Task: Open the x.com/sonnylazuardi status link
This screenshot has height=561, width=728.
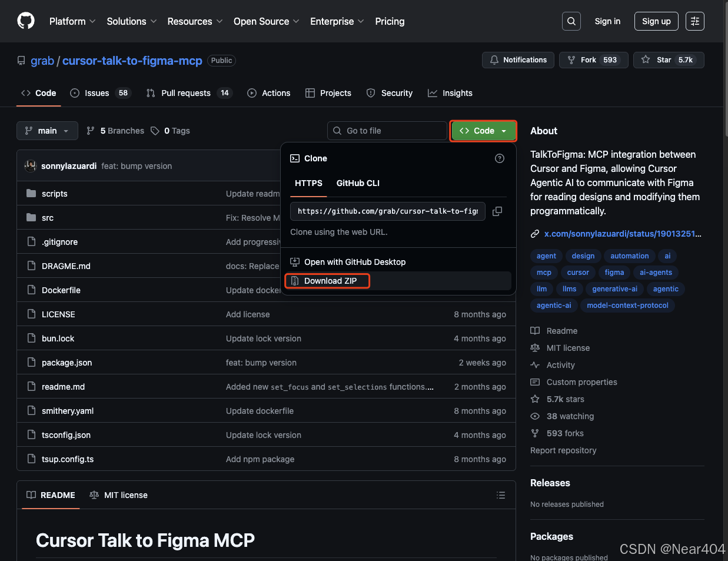Action: [621, 233]
